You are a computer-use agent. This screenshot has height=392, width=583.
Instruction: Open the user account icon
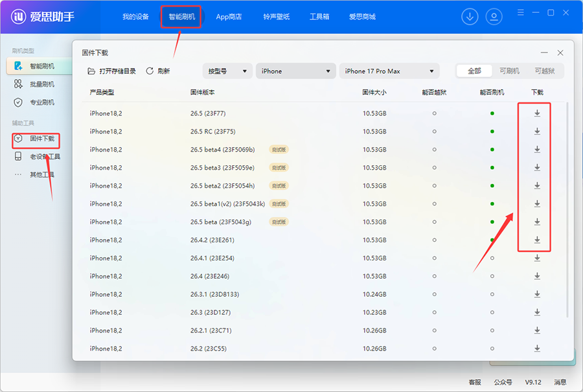tap(494, 17)
